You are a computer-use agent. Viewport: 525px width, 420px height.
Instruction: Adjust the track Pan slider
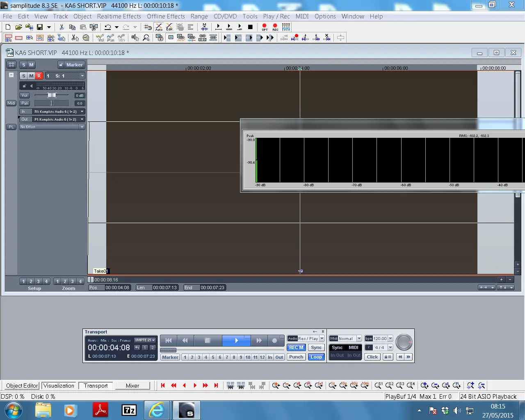pos(52,103)
